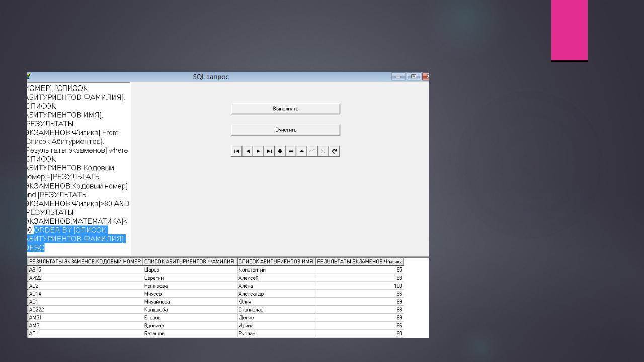Viewport: 644px width, 362px height.
Task: Click the Выполнить button
Action: click(286, 109)
